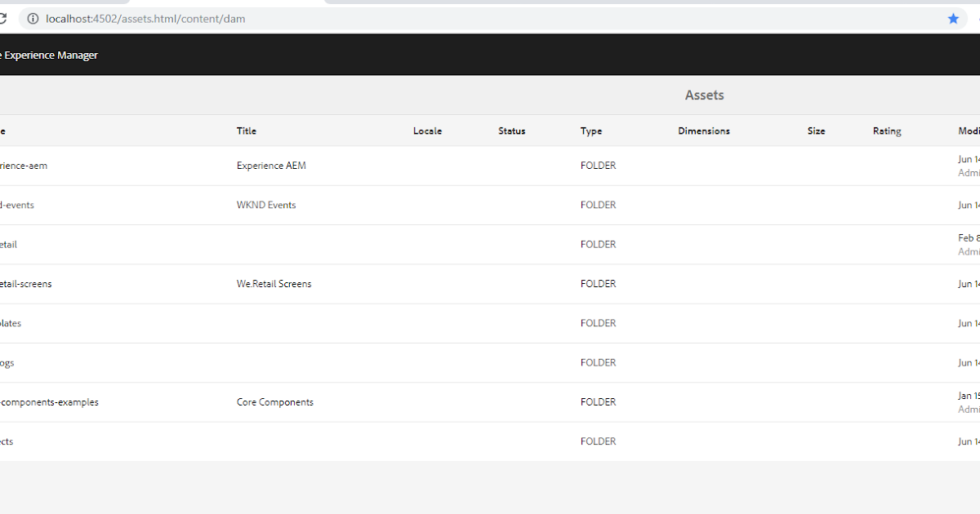Click the Experience Manager header

[51, 55]
